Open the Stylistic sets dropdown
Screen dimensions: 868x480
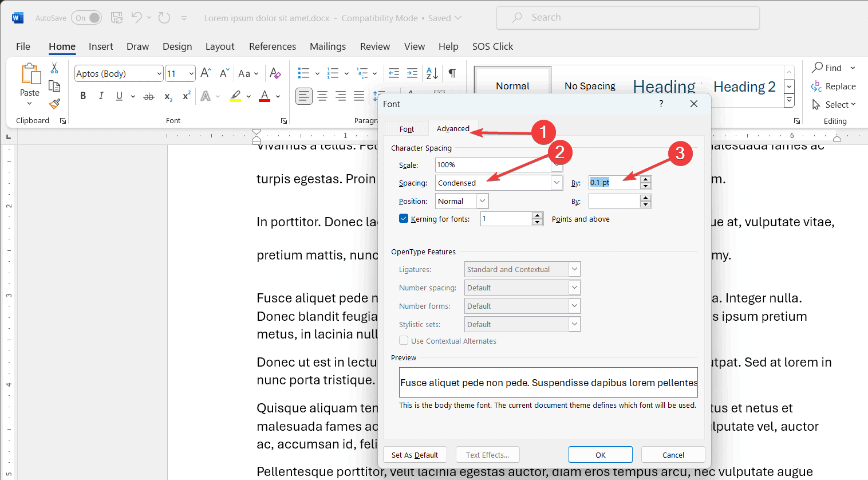point(574,324)
